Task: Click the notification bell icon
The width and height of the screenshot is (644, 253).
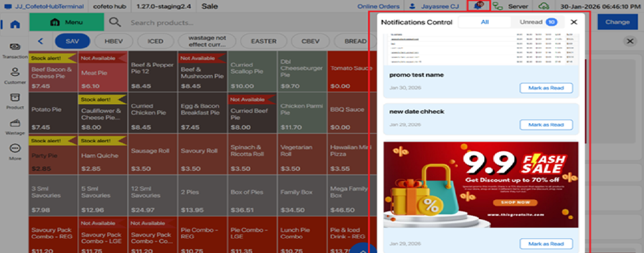Action: click(x=479, y=6)
